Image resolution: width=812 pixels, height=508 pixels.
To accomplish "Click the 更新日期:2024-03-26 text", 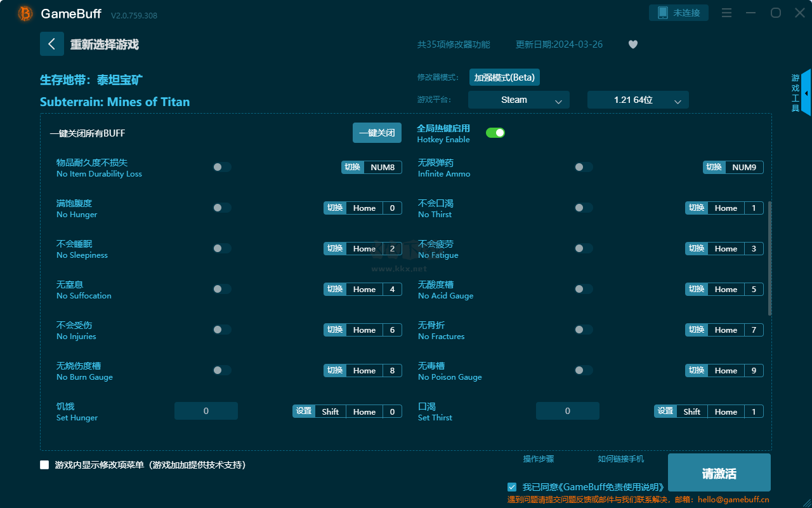I will (x=560, y=44).
